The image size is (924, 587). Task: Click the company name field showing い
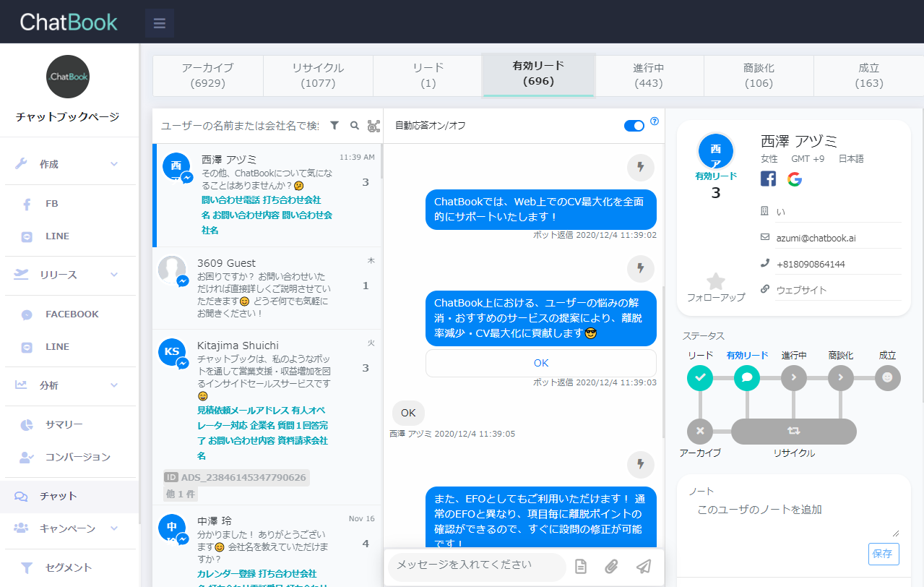click(x=838, y=212)
